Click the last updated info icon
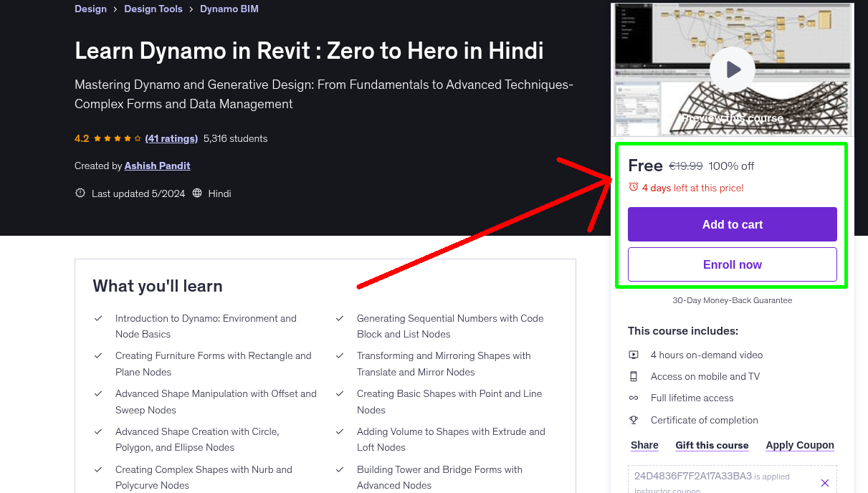The height and width of the screenshot is (493, 868). (80, 193)
